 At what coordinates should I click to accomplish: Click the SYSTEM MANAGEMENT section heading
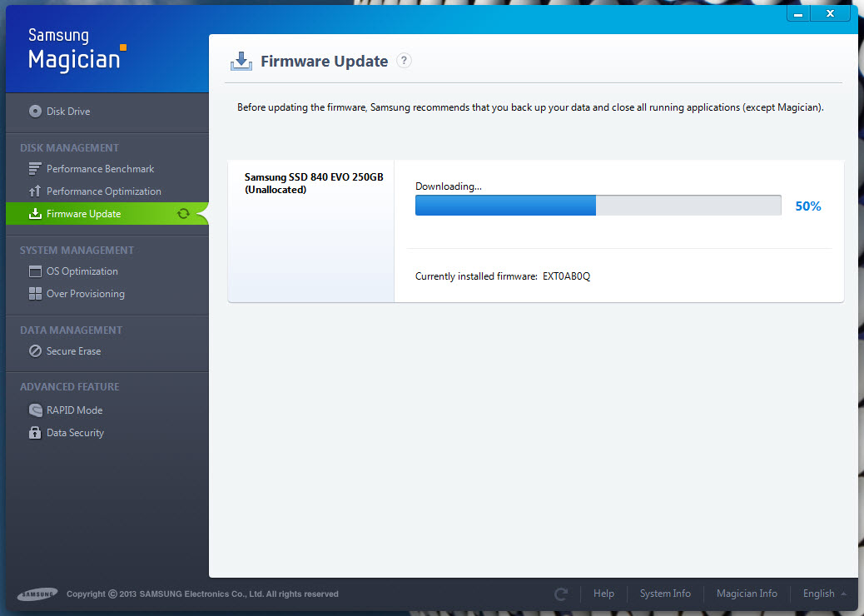[x=77, y=251]
